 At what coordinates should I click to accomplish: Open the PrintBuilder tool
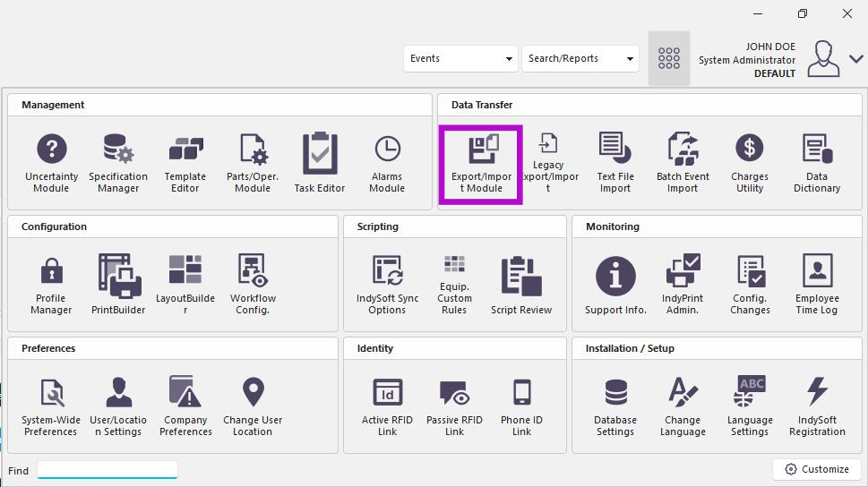[118, 284]
